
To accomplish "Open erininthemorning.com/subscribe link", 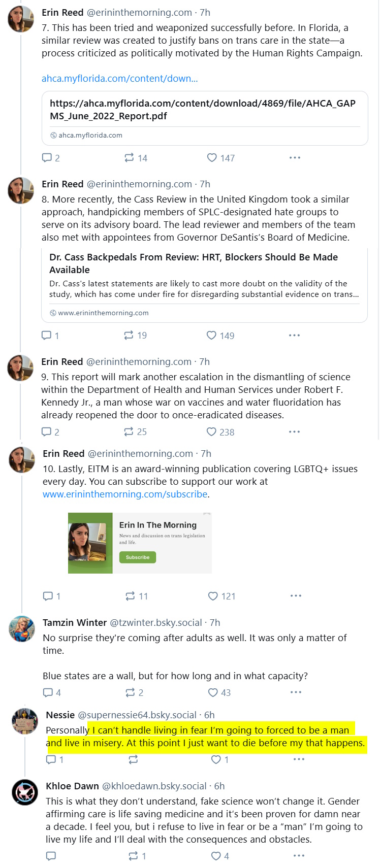I will [125, 494].
